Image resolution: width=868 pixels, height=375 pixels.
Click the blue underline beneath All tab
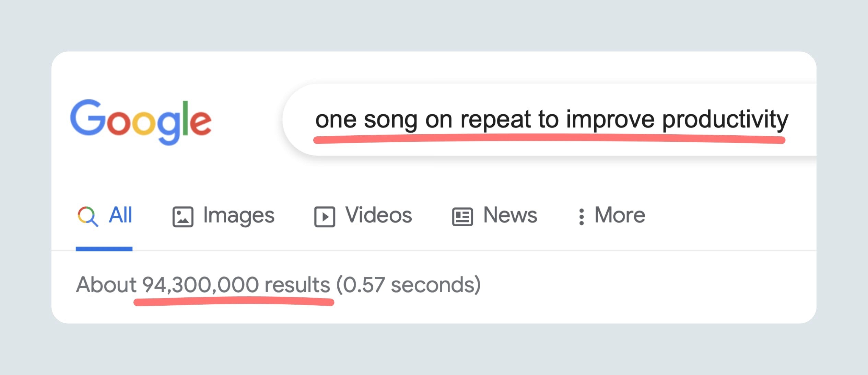coord(104,249)
